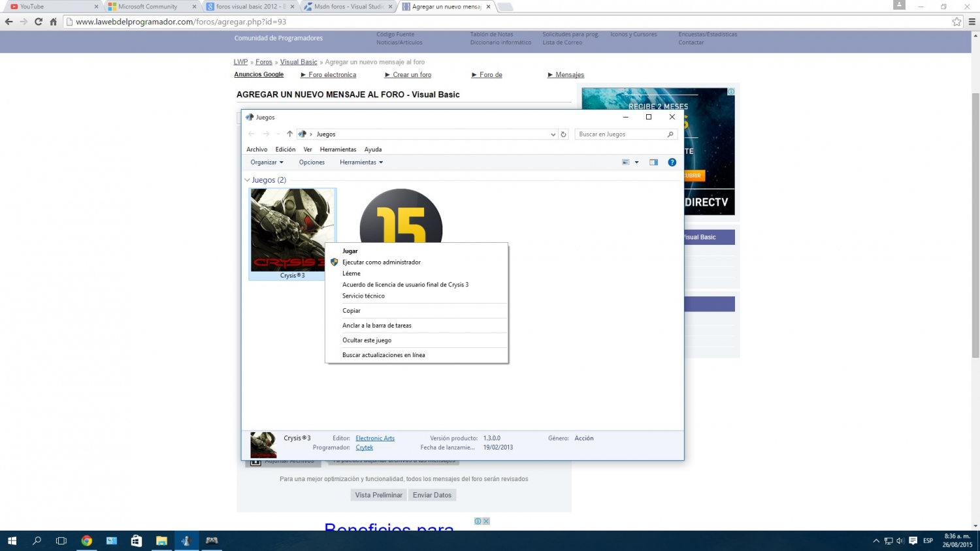Click the Up arrow in Juegos window

(x=289, y=134)
